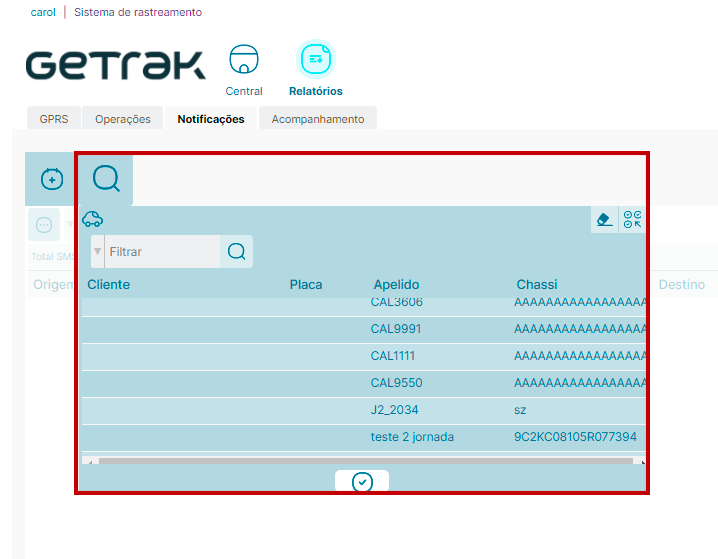Switch to the GPRS tab
Image resolution: width=718 pixels, height=559 pixels.
tap(54, 119)
